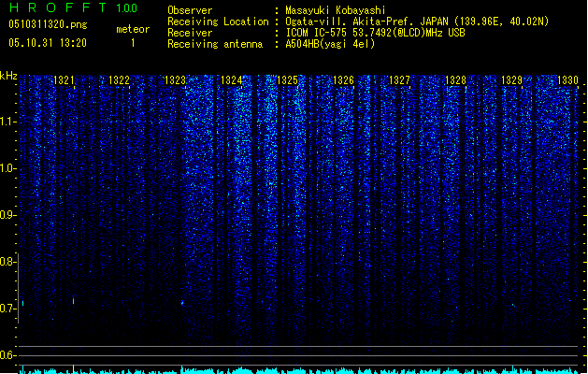Click the meteor echo below the 1323 marker
This screenshot has height=374, width=588.
click(182, 302)
